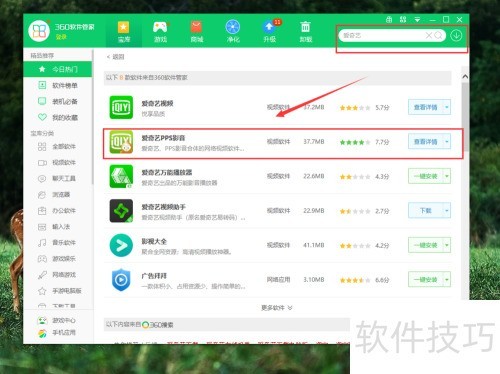
Task: Open the 爱奇艺视频助手 title text
Action: click(x=163, y=207)
